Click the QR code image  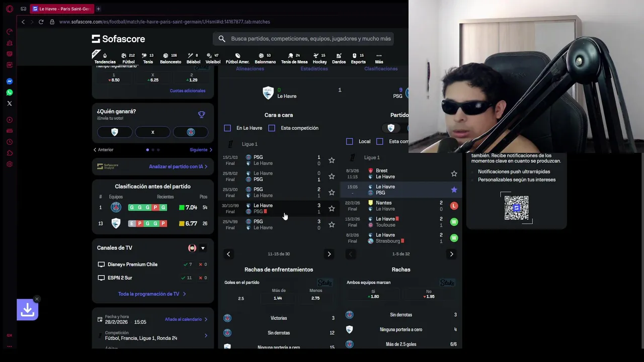pyautogui.click(x=517, y=208)
